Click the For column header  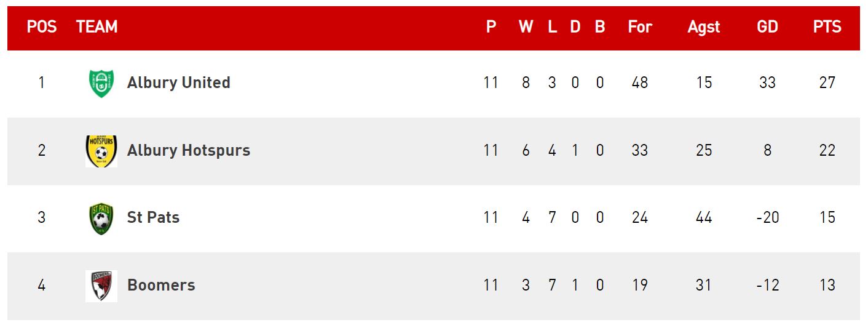[640, 27]
